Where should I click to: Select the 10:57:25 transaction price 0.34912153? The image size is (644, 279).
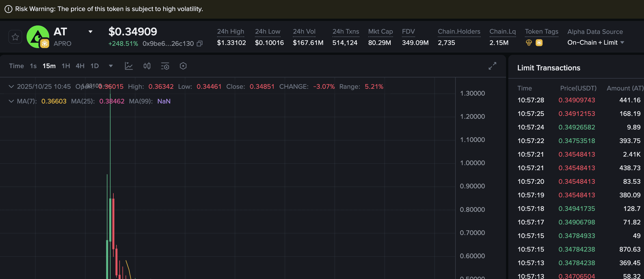577,114
